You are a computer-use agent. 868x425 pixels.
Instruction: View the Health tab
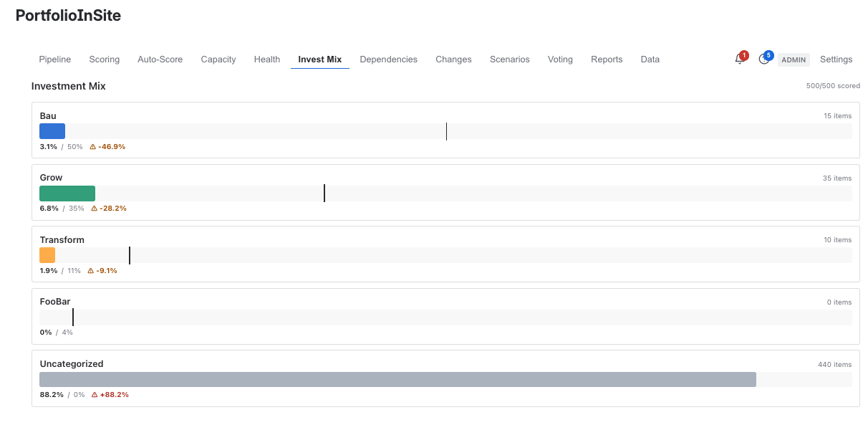[266, 59]
